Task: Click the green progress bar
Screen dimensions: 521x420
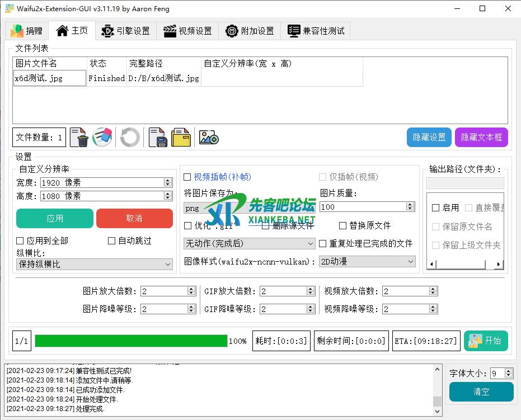Action: [131, 341]
